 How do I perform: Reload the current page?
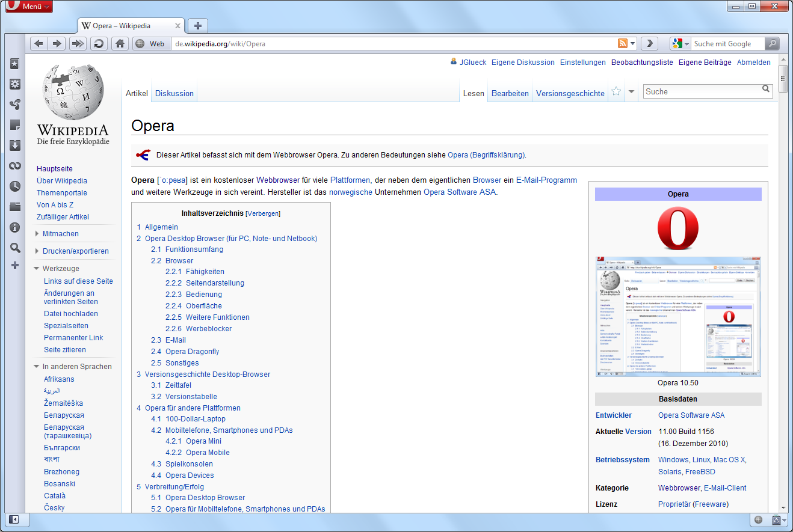99,43
